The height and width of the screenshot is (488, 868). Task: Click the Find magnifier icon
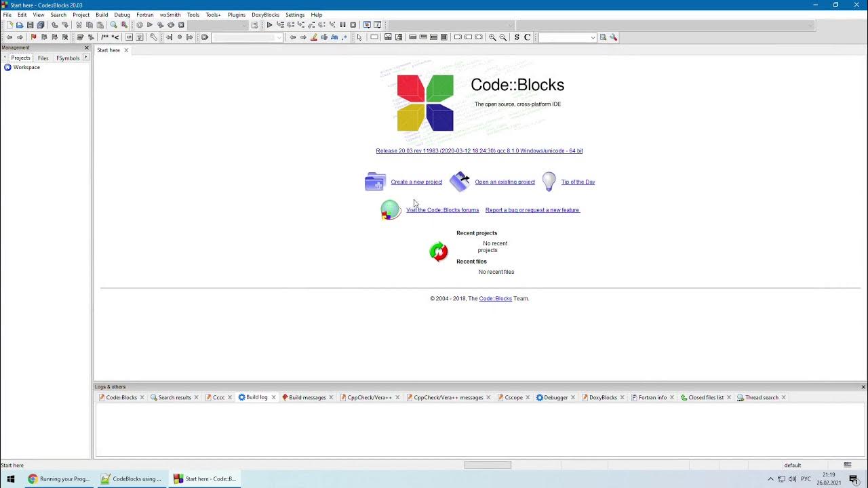[x=114, y=25]
